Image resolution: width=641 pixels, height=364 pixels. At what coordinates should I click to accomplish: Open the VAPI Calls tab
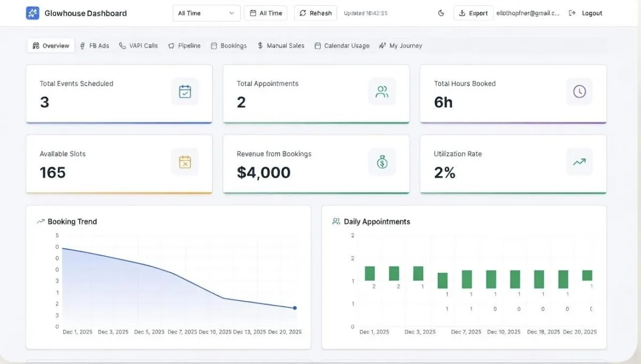(x=138, y=46)
